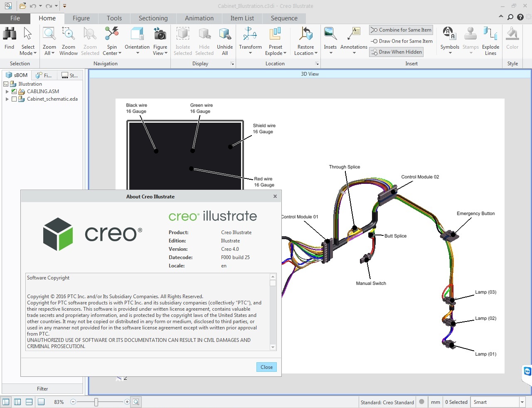532x408 pixels.
Task: Choose the Spin Center tool
Action: pos(112,41)
